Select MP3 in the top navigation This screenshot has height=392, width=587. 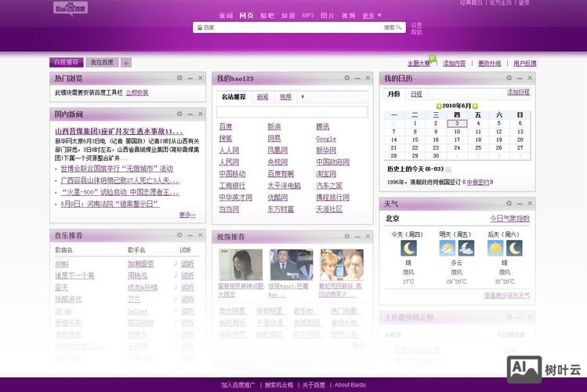click(x=308, y=16)
